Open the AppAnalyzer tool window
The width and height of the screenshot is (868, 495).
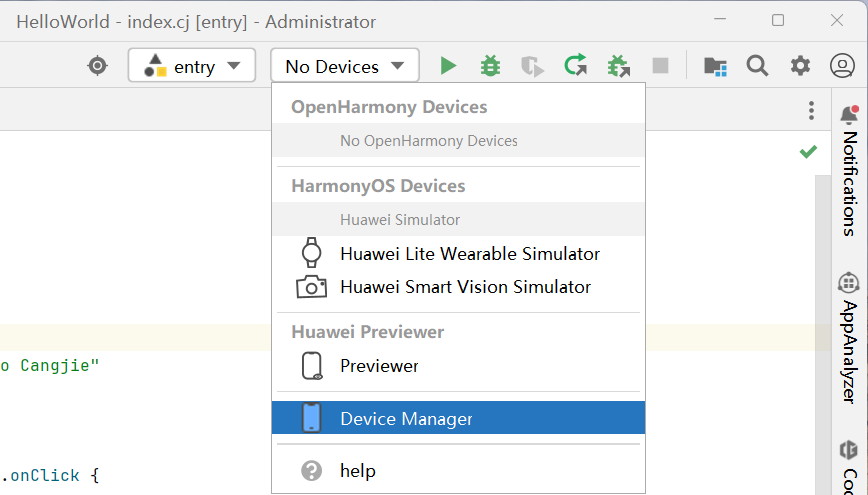click(x=849, y=338)
